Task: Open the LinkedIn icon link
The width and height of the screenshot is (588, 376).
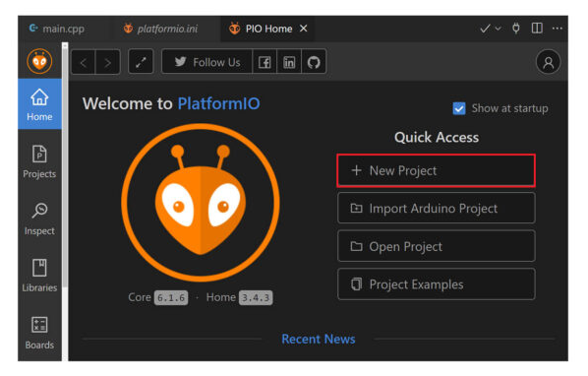Action: (289, 62)
